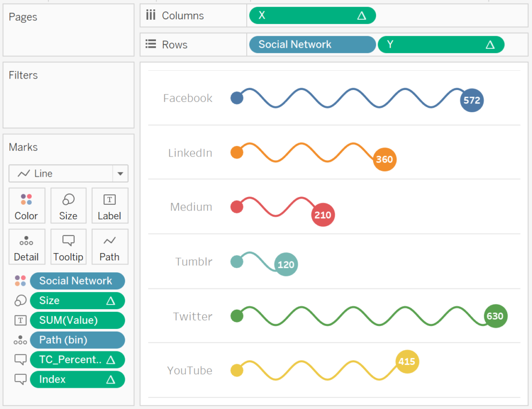Select the Medium 210 end mark
532x409 pixels.
[323, 215]
